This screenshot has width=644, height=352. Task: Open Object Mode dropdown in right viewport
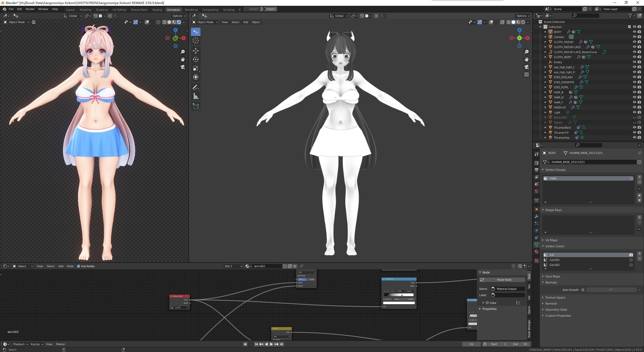205,22
